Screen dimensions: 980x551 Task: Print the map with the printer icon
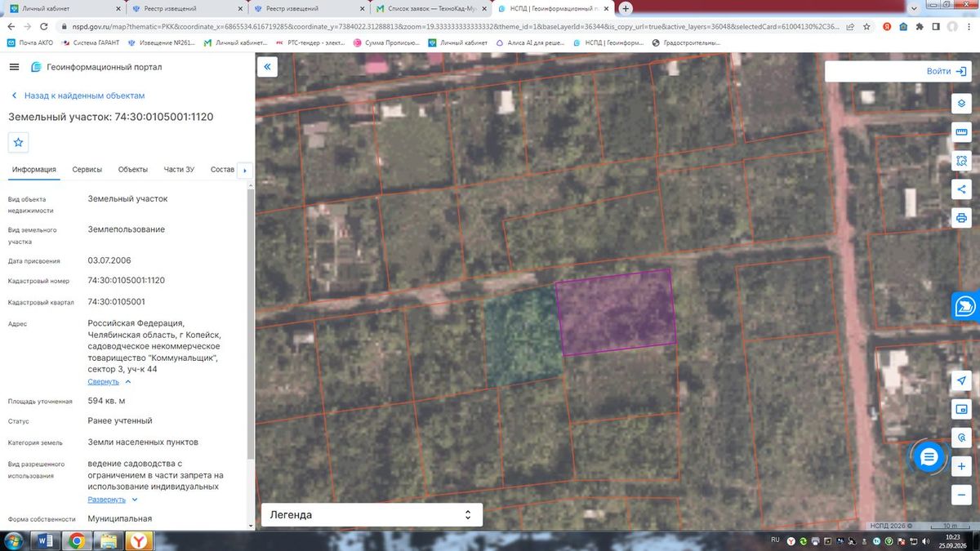(x=961, y=218)
